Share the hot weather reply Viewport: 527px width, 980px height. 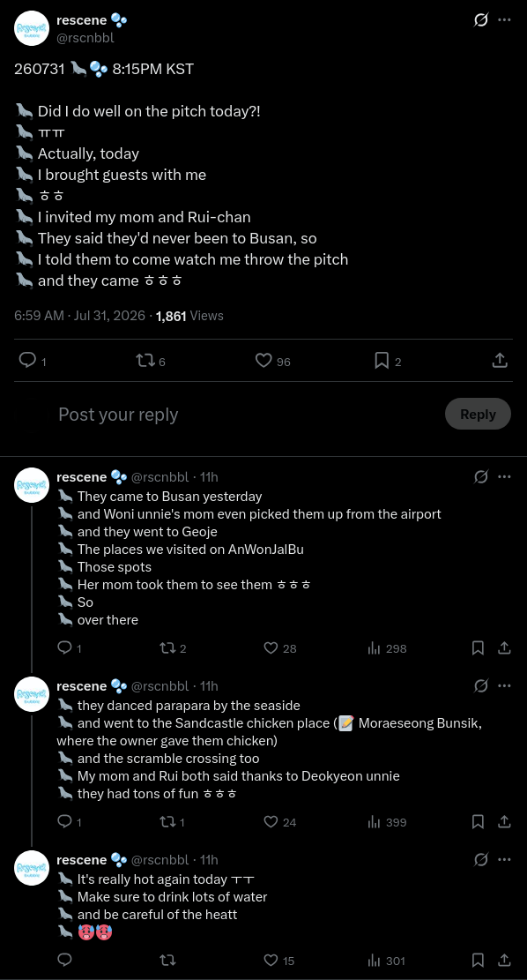(x=504, y=961)
